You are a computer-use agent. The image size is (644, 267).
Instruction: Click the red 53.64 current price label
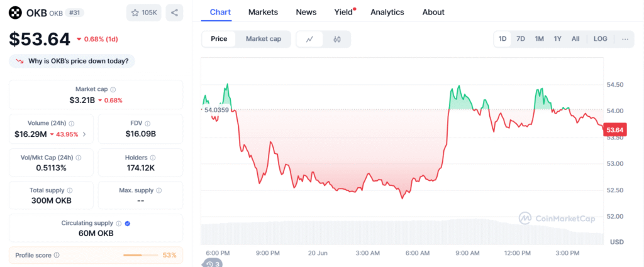click(x=615, y=130)
